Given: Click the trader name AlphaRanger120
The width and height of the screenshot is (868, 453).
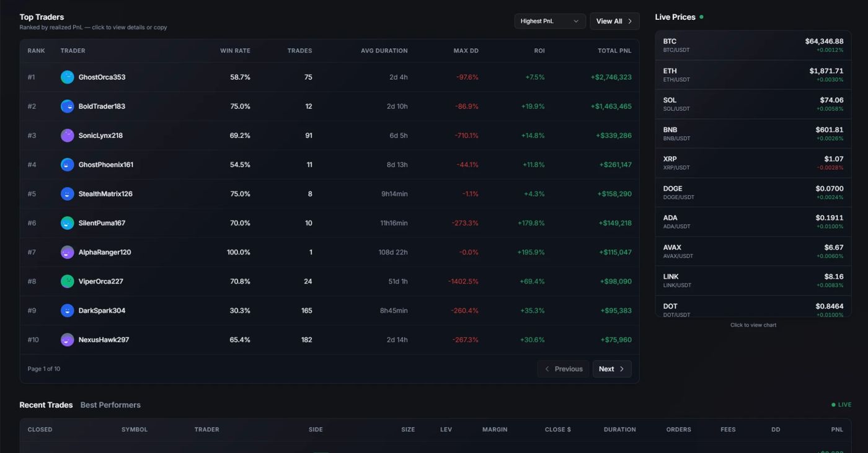Looking at the screenshot, I should (105, 252).
